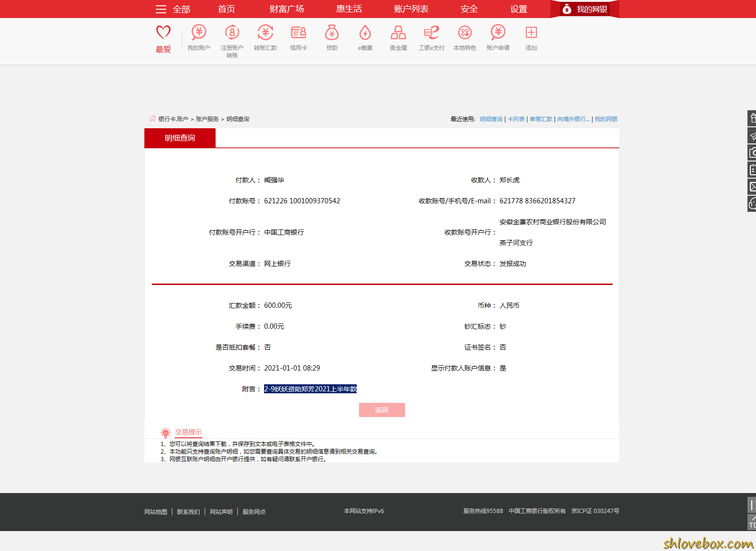756x551 pixels.
Task: Click the 返回 return button
Action: pos(382,410)
